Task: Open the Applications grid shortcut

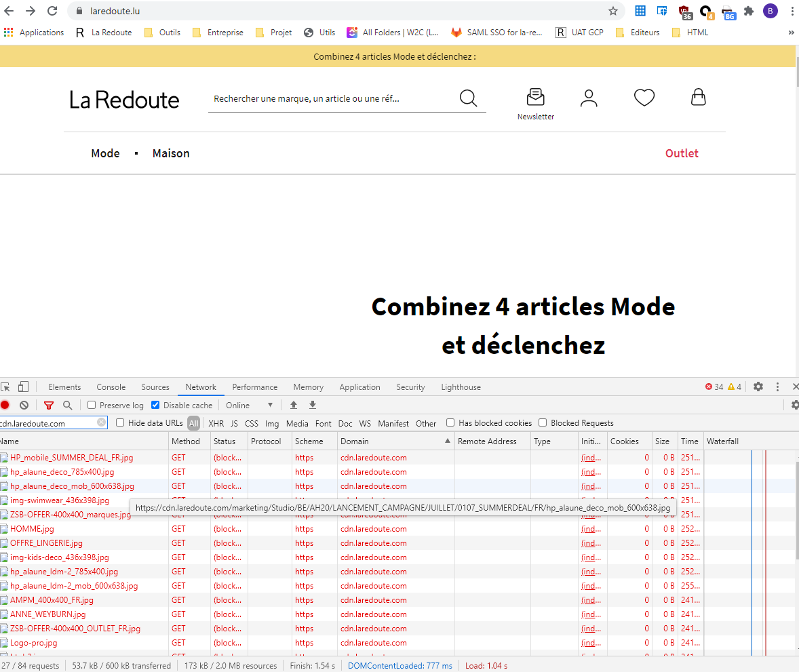Action: 34,32
